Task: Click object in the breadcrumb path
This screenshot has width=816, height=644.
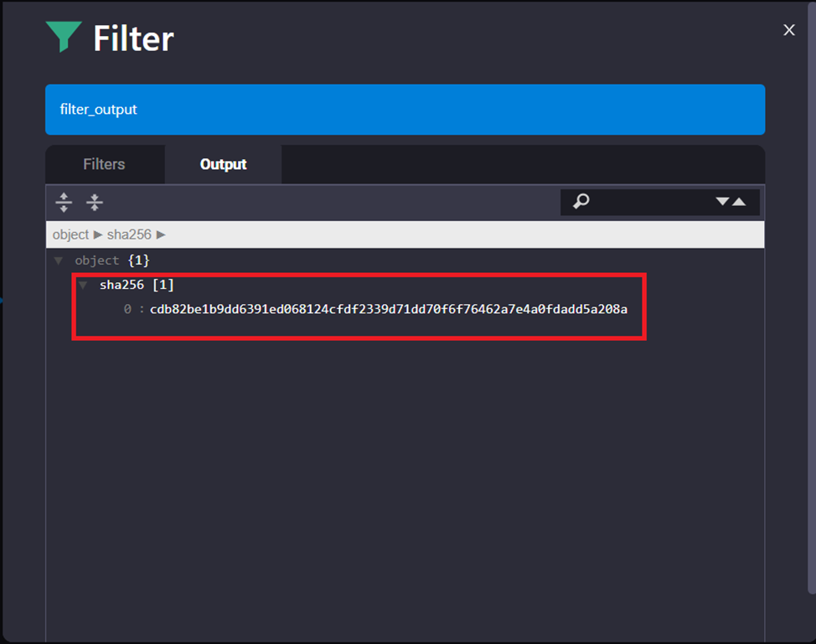Action: pyautogui.click(x=70, y=234)
